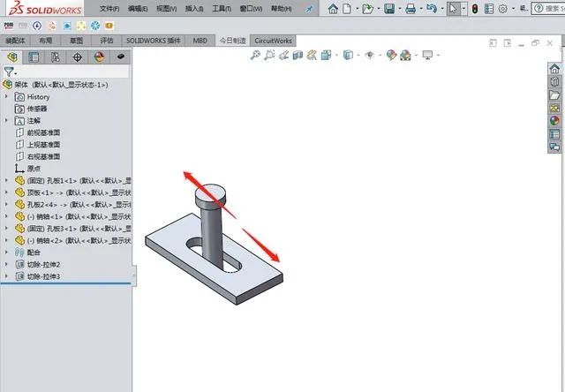Activate the Select cursor tool
Screen dimensions: 565x392
point(453,8)
